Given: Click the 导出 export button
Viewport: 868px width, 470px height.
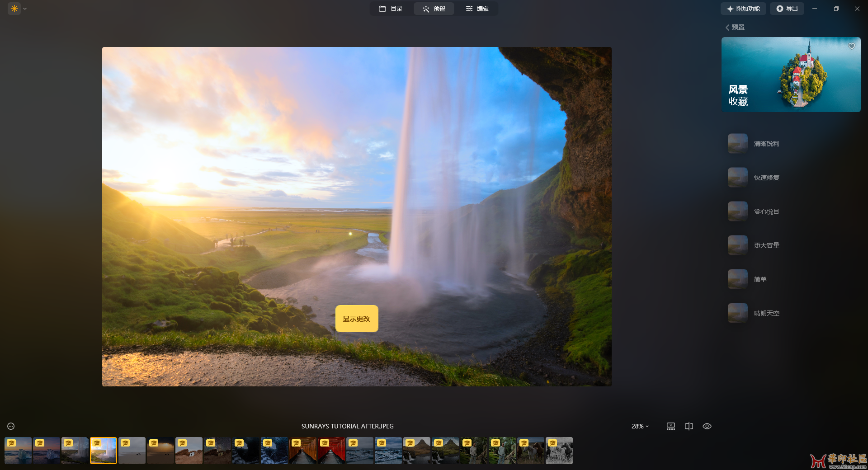Looking at the screenshot, I should (x=787, y=9).
